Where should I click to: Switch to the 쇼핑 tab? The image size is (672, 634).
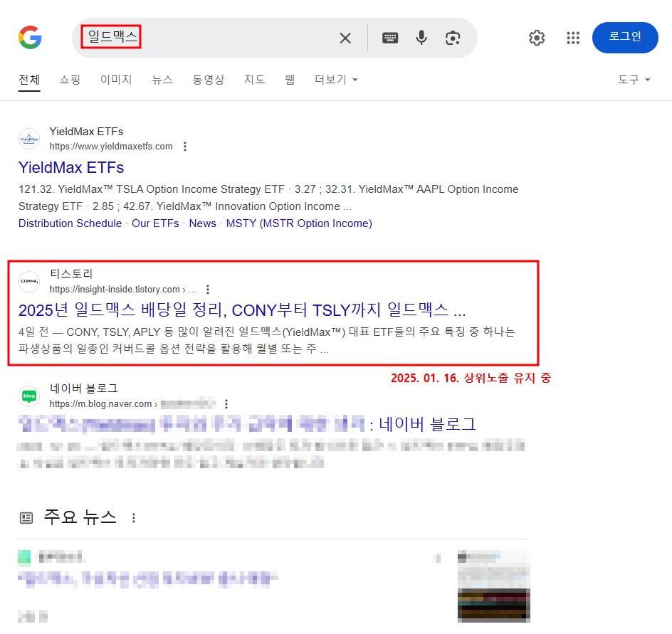(70, 80)
